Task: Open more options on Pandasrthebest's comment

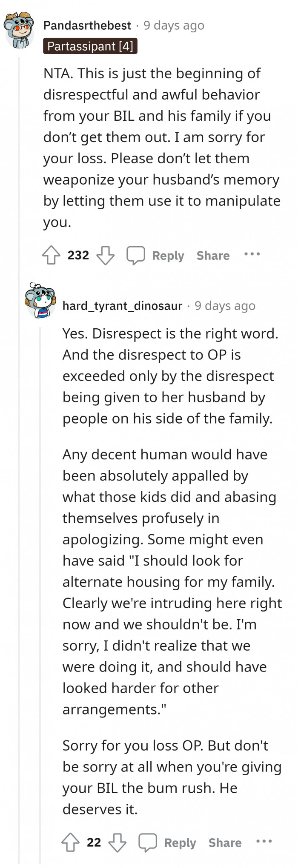Action: [252, 254]
